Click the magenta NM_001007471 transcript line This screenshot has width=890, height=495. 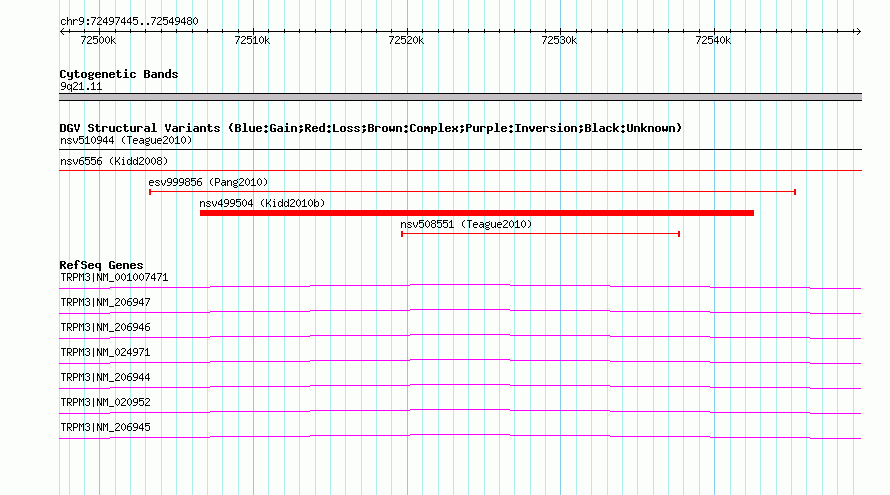[460, 286]
